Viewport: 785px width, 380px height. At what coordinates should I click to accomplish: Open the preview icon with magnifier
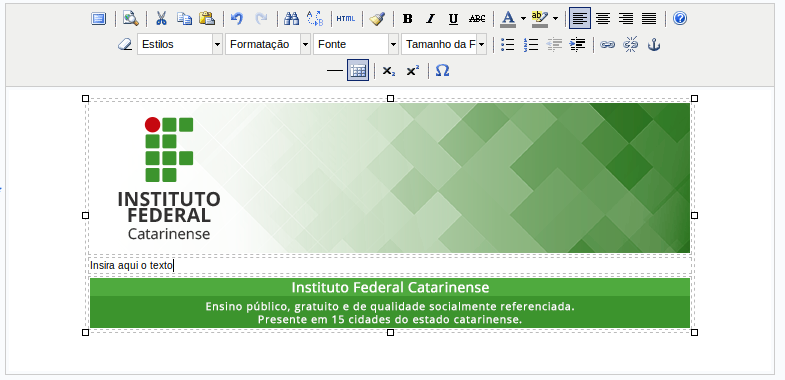point(131,19)
